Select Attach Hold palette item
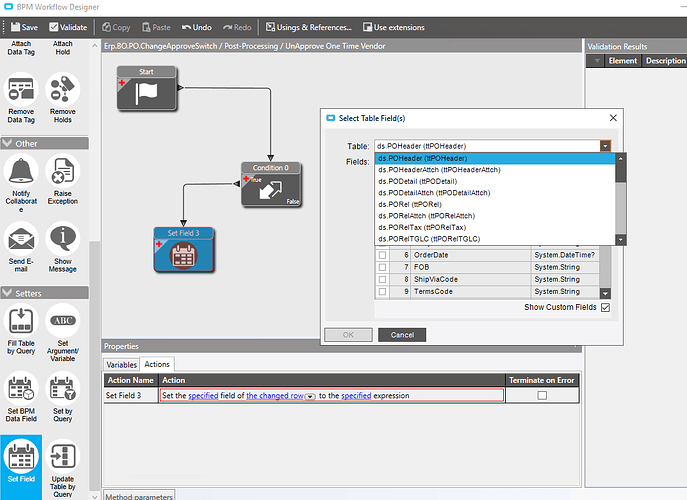This screenshot has width=687, height=500. [x=63, y=48]
